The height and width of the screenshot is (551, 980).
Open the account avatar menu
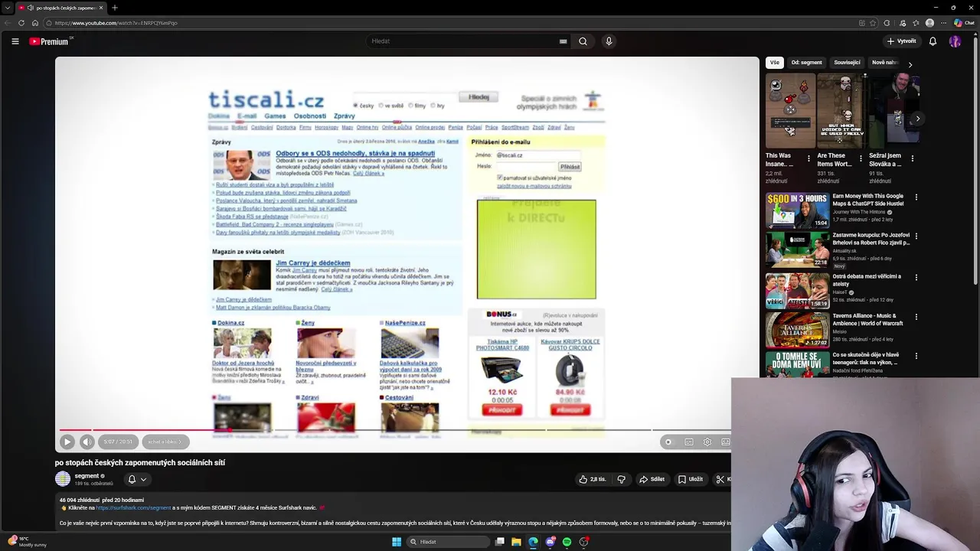[x=955, y=41]
